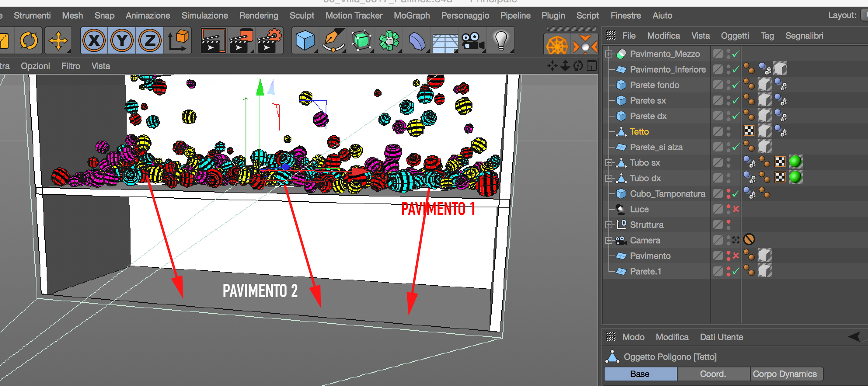Image resolution: width=868 pixels, height=386 pixels.
Task: Toggle red X enable on Pavimento
Action: [736, 256]
